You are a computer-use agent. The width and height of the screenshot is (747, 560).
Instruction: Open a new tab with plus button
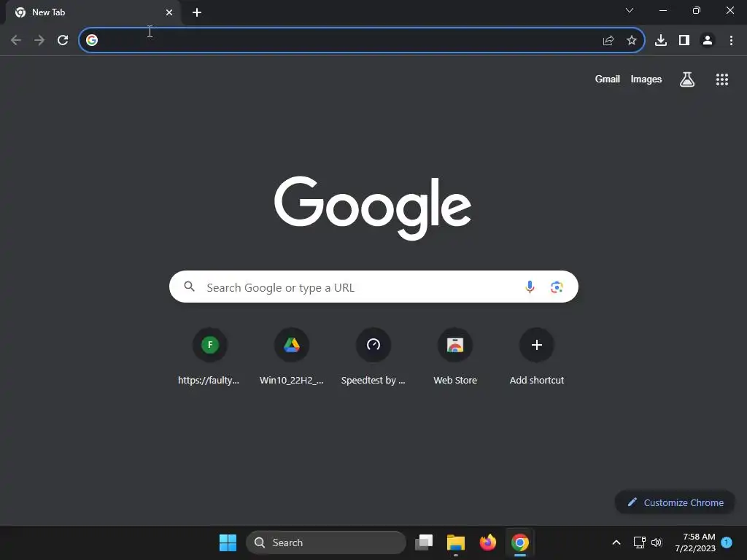tap(197, 12)
